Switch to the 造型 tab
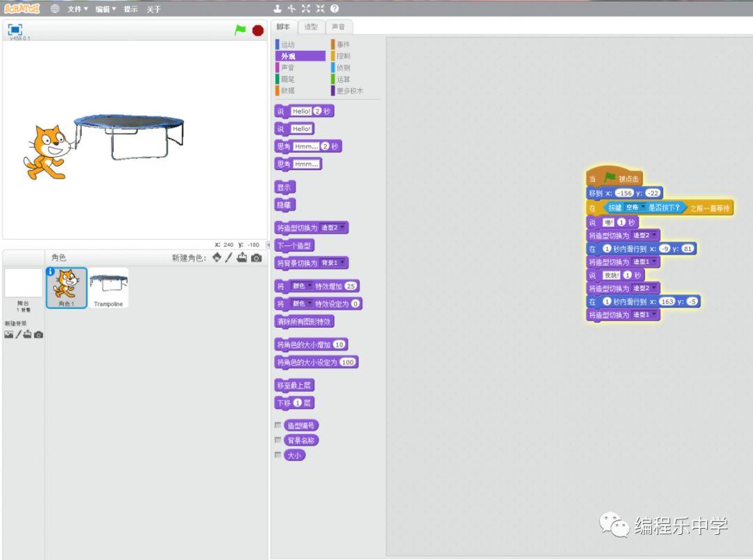 [x=311, y=27]
